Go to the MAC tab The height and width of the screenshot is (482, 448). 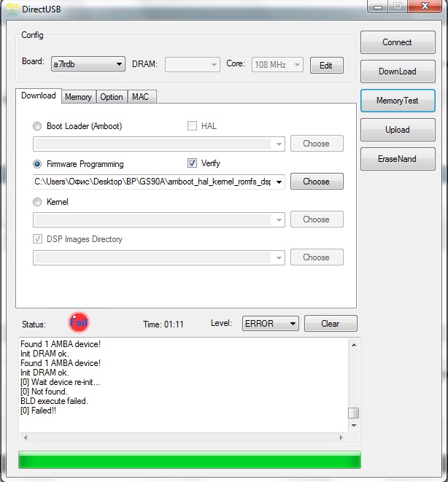(140, 97)
